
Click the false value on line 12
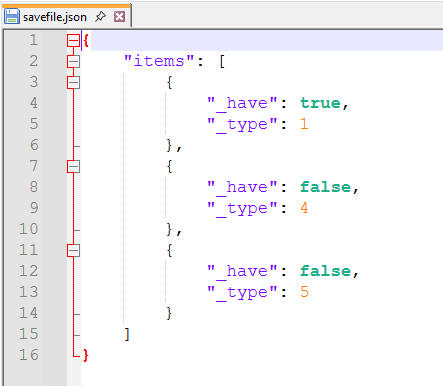point(325,271)
